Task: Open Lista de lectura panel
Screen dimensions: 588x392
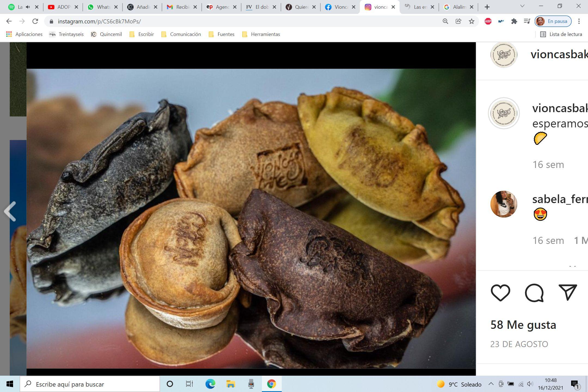Action: 561,34
